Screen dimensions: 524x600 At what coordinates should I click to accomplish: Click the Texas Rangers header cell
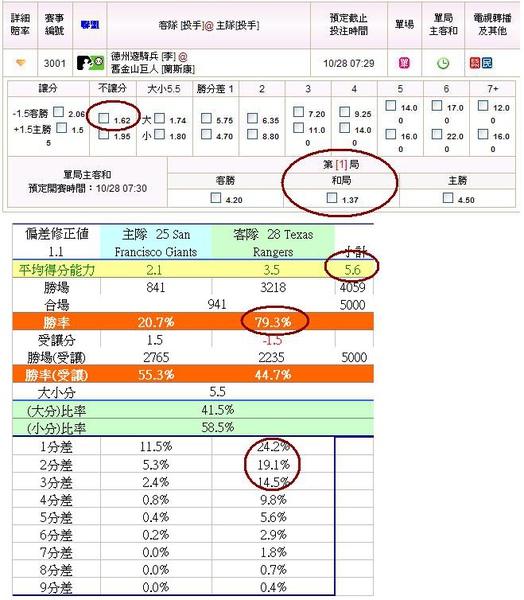point(273,243)
